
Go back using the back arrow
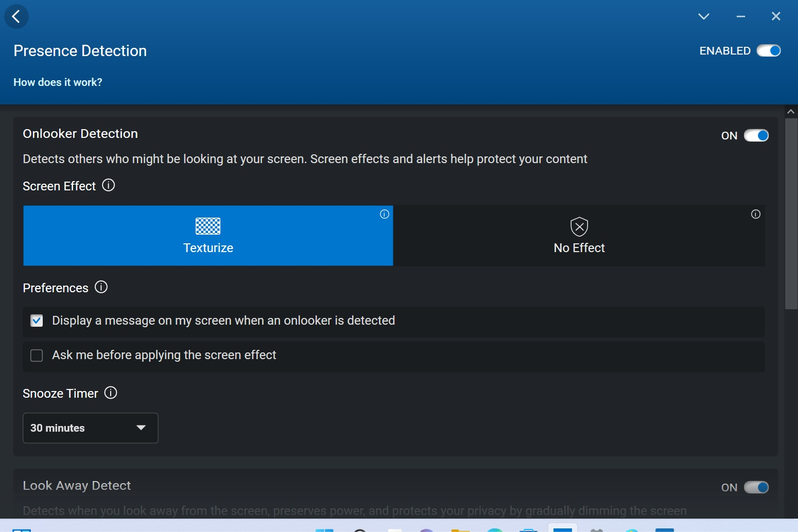click(16, 16)
